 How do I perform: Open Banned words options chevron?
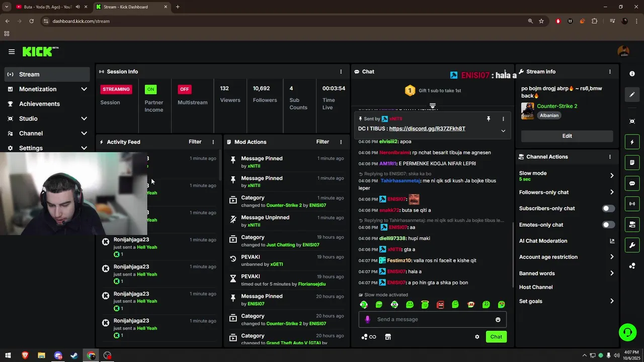(612, 274)
